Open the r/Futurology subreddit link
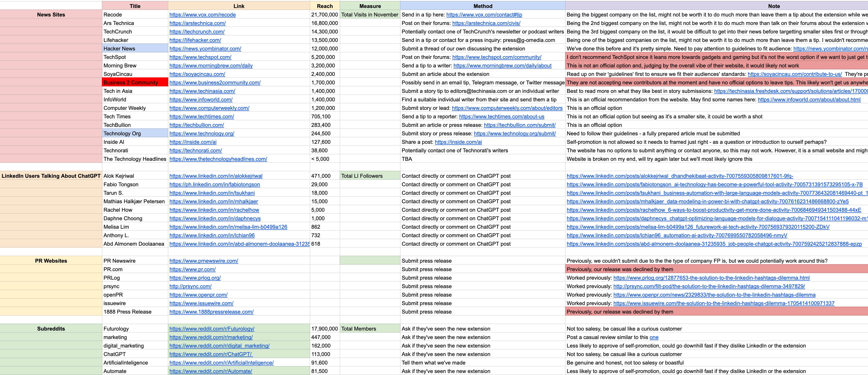The height and width of the screenshot is (375, 868). [212, 329]
